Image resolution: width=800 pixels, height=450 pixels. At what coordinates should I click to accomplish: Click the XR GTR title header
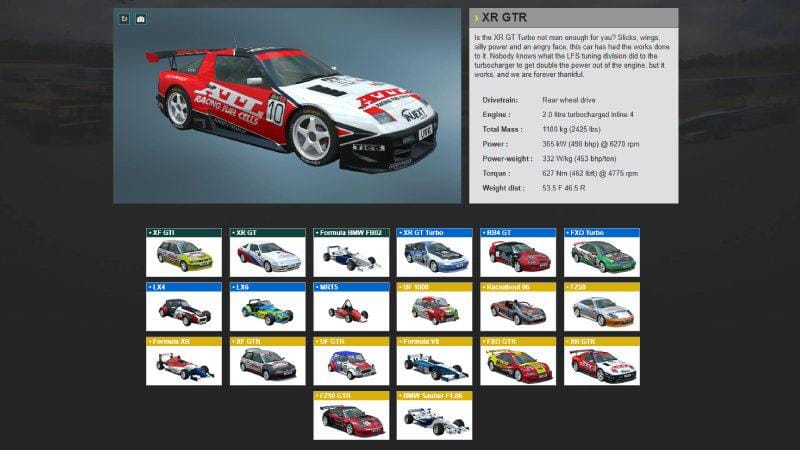pyautogui.click(x=573, y=18)
